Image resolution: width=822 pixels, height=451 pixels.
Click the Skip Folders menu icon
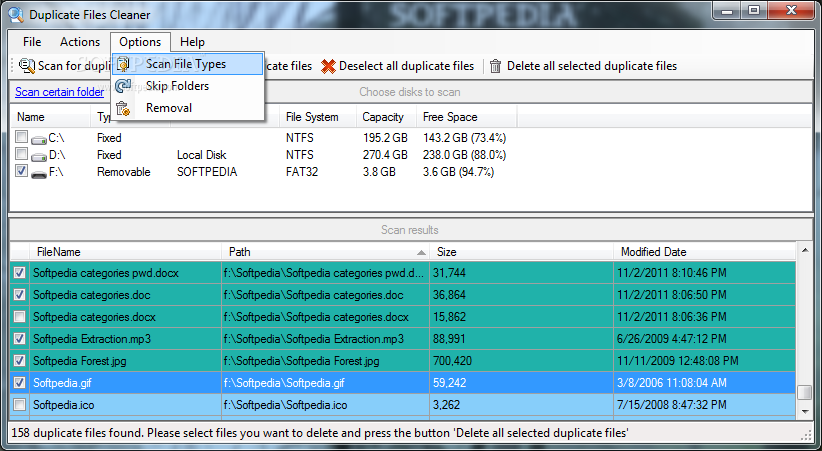point(123,85)
